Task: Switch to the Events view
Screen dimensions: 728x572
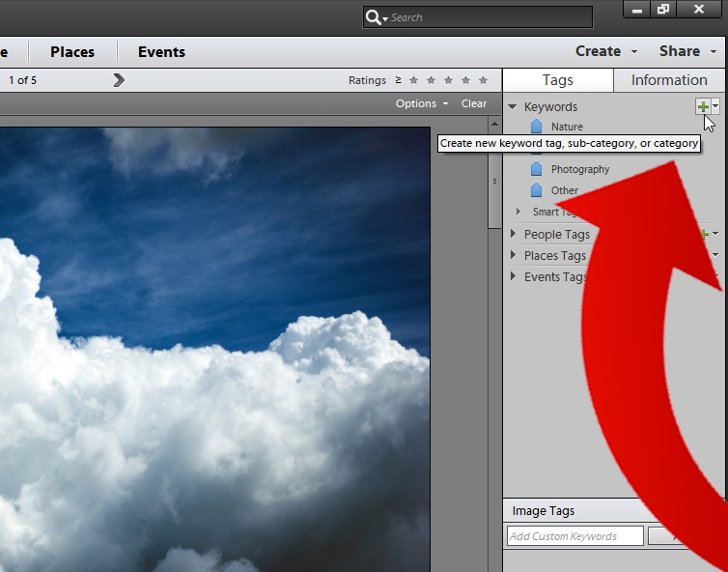Action: pos(161,51)
